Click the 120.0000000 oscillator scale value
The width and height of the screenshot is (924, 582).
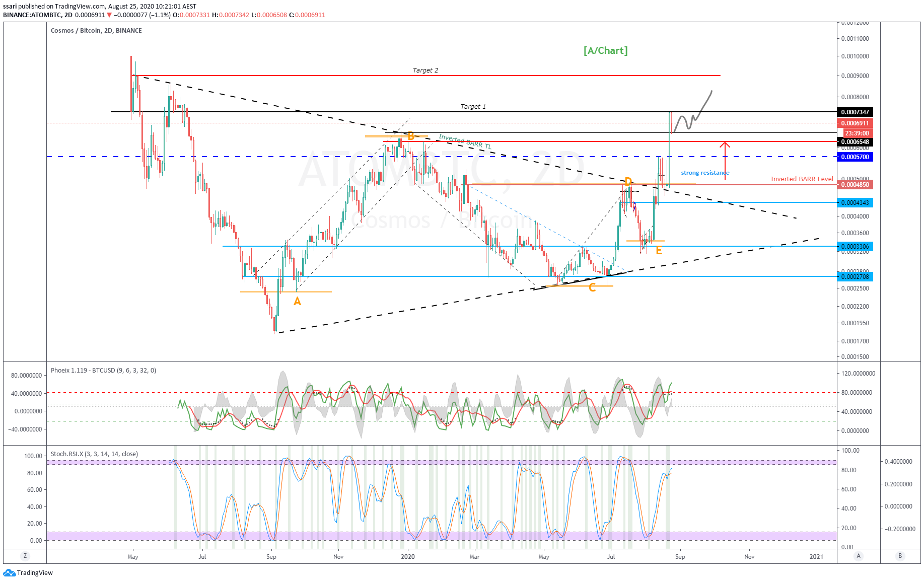(x=858, y=374)
